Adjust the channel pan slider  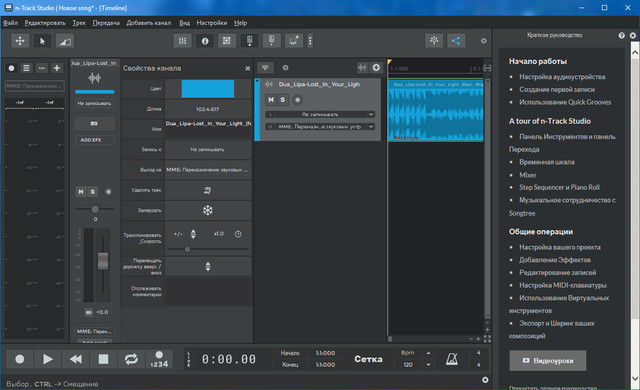pyautogui.click(x=95, y=209)
